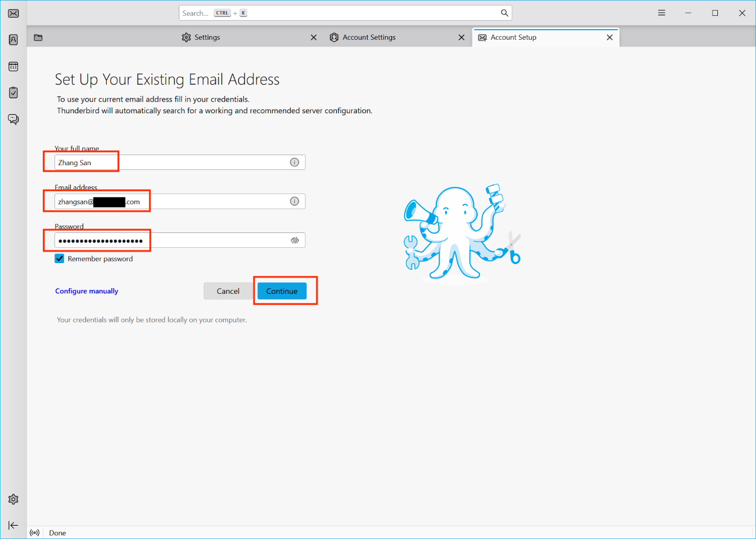Uncheck Remember password checkbox

pyautogui.click(x=59, y=259)
